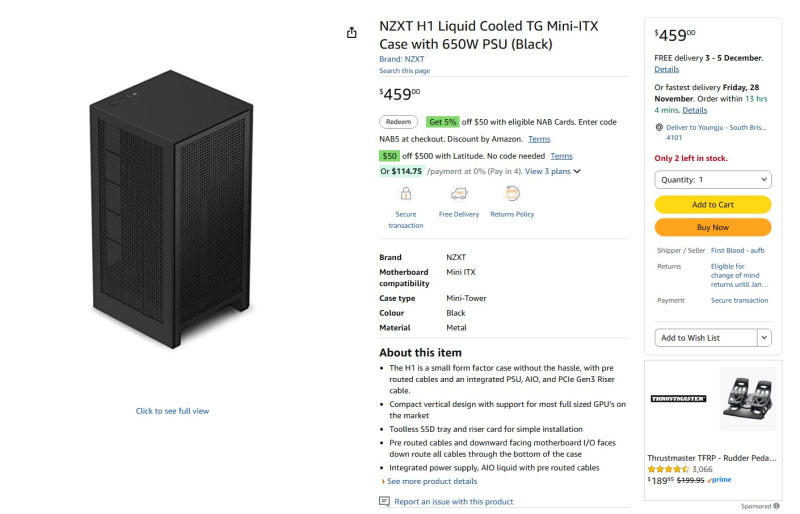Viewport: 800px width, 514px height.
Task: Click the share icon above product image
Action: tap(351, 33)
